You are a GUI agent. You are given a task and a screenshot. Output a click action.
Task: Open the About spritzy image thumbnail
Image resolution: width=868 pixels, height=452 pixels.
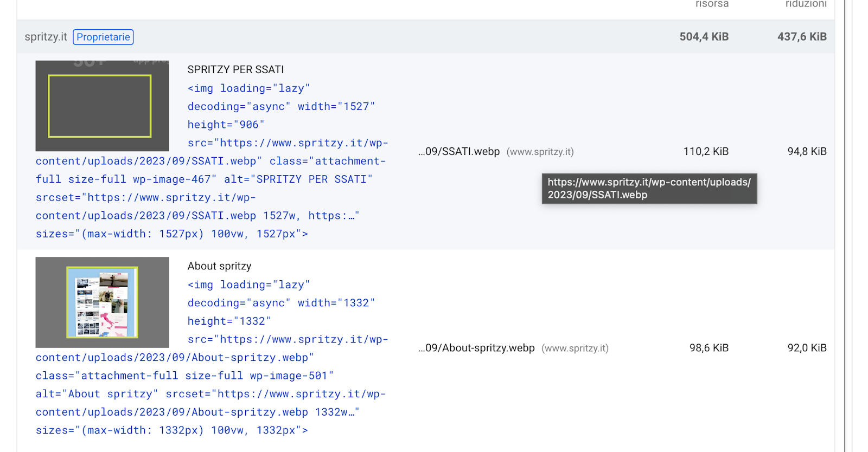point(103,302)
